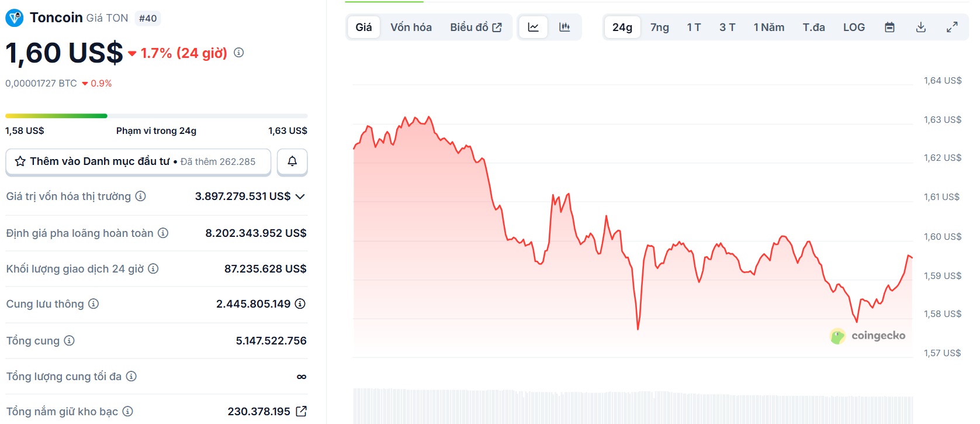
Task: Enable the 24g timeframe
Action: [622, 27]
